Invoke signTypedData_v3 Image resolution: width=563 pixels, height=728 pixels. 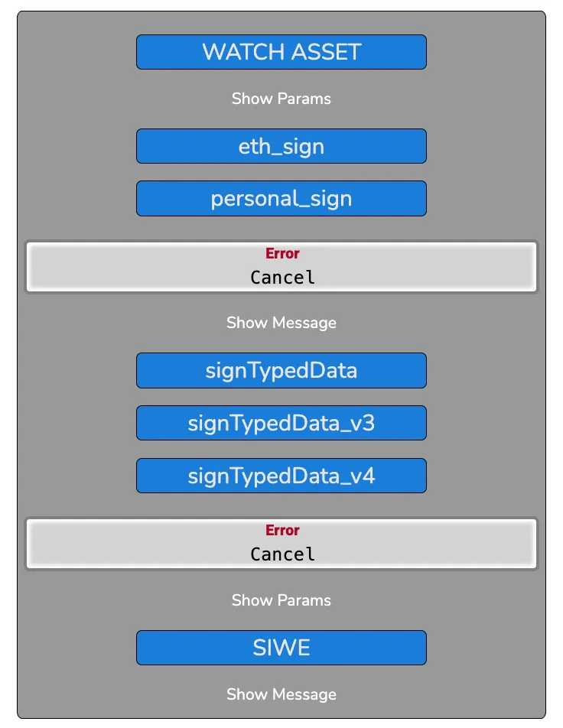point(281,423)
